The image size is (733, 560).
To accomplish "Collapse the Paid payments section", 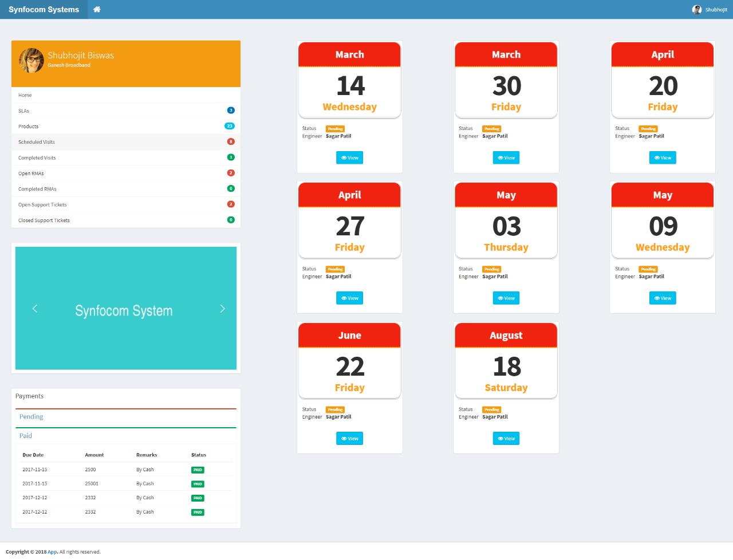I will pyautogui.click(x=26, y=436).
